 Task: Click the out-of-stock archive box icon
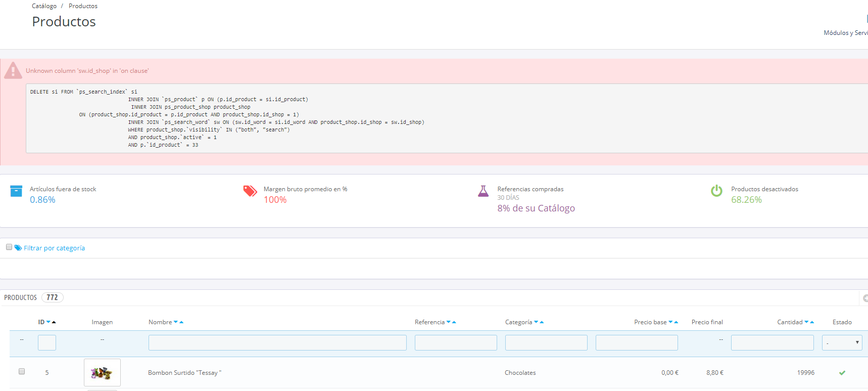(16, 191)
